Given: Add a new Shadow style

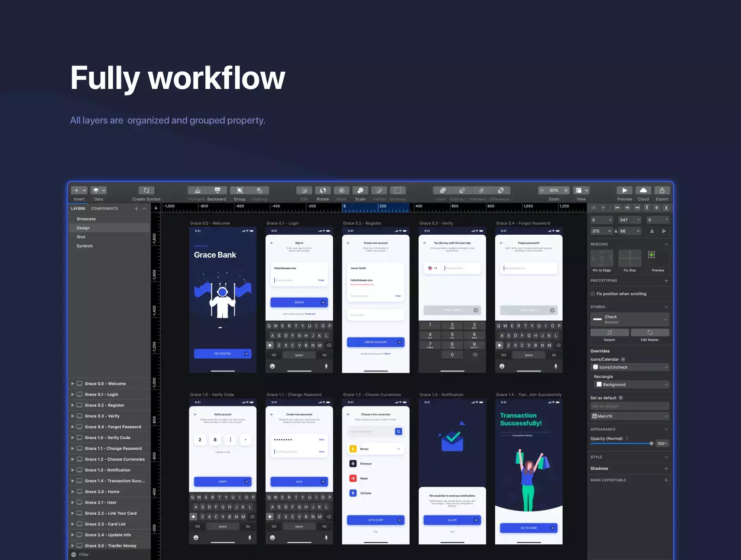Looking at the screenshot, I should tap(666, 469).
